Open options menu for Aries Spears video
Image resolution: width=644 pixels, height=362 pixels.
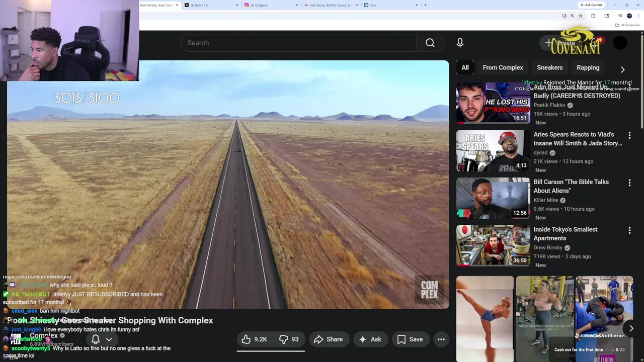tap(629, 135)
